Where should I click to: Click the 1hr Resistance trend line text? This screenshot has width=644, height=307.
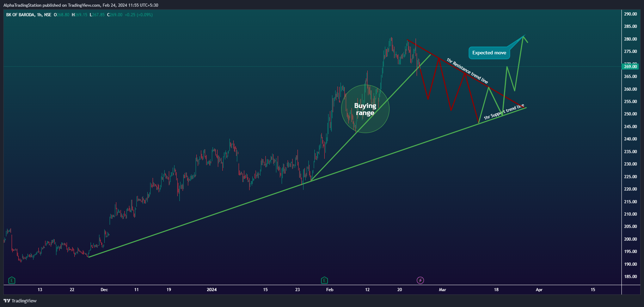[467, 71]
